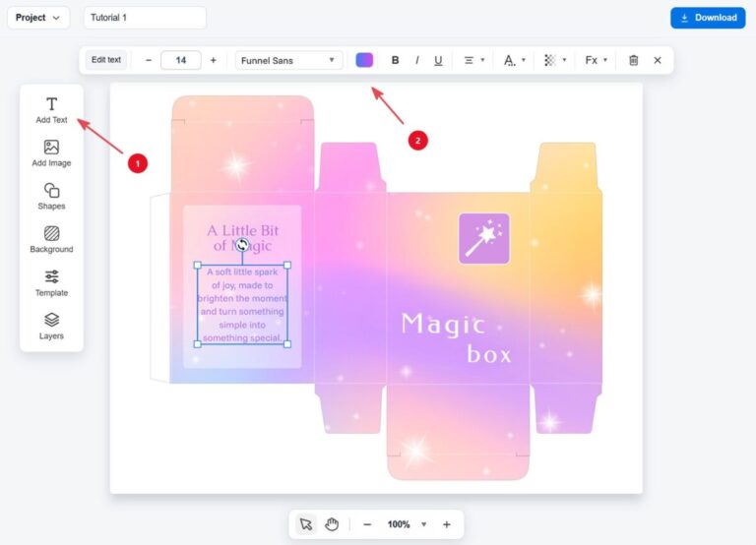Zoom in with the plus icon

pos(447,524)
